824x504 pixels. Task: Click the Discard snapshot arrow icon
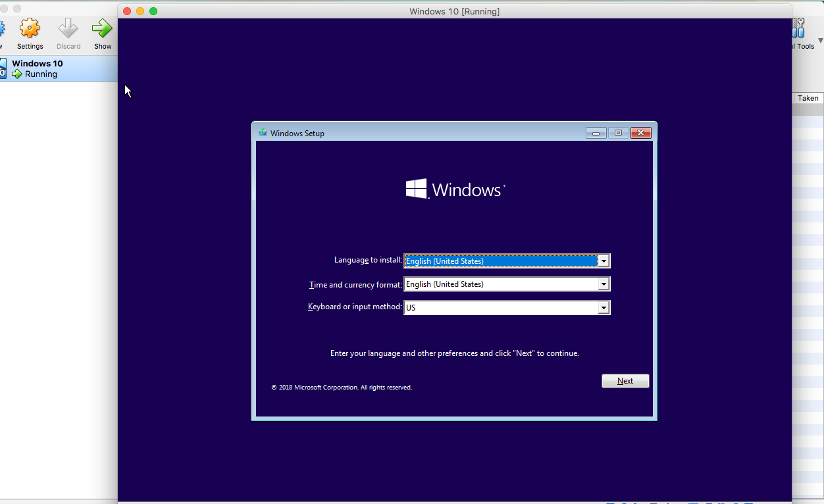pos(68,28)
